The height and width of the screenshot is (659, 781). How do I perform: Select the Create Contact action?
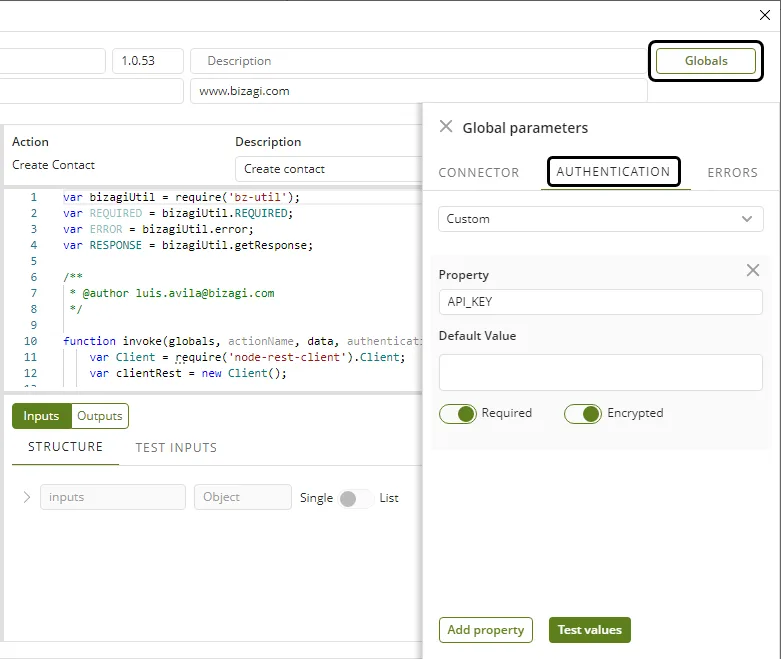coord(53,165)
